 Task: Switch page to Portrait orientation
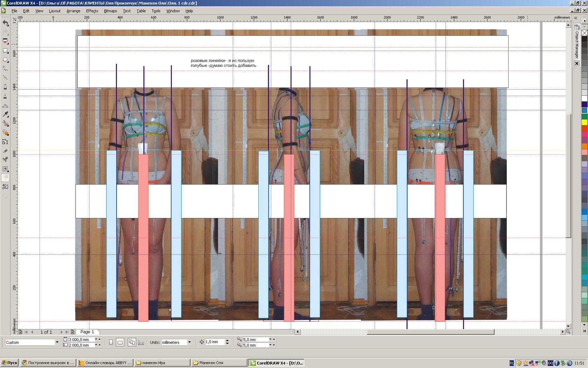click(x=111, y=342)
